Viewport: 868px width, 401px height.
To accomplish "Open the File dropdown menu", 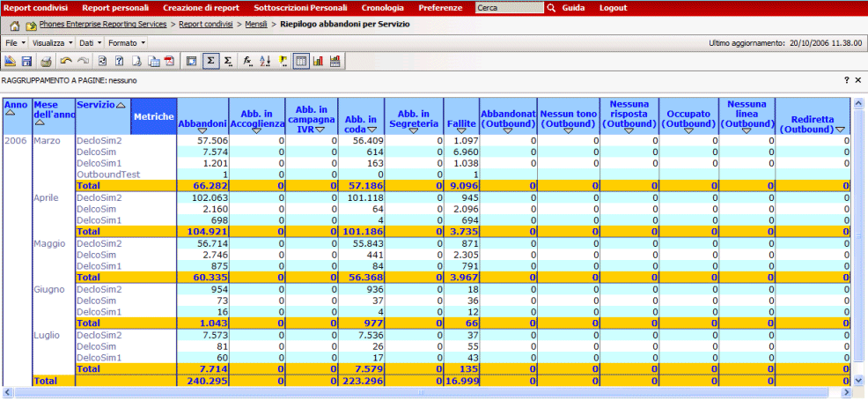I will 15,42.
